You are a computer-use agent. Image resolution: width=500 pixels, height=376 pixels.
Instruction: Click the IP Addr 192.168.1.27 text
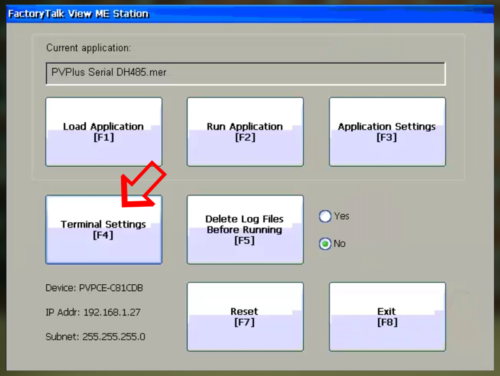pyautogui.click(x=93, y=312)
